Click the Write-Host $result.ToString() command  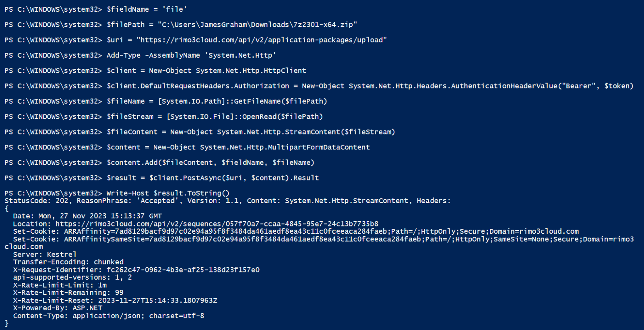pos(168,193)
